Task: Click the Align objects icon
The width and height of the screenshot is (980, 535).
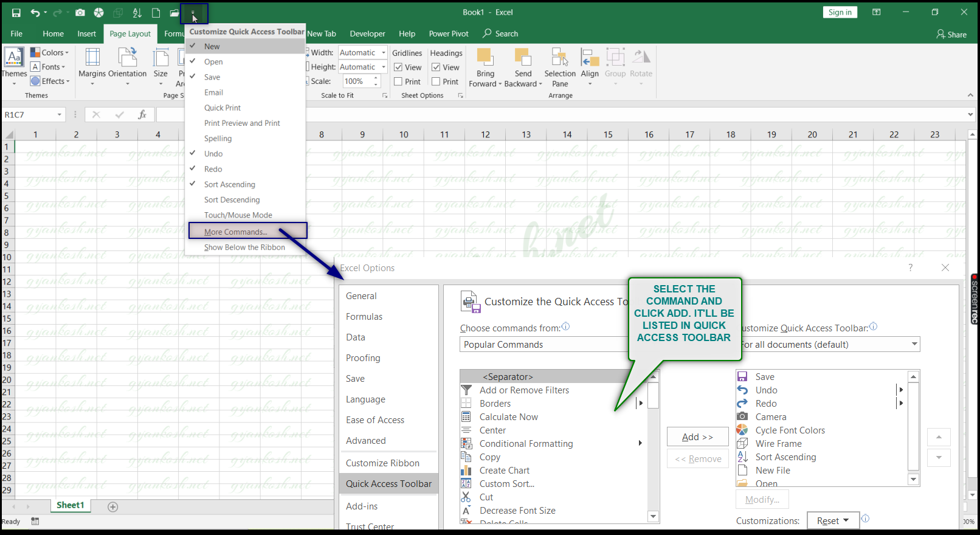Action: 590,57
